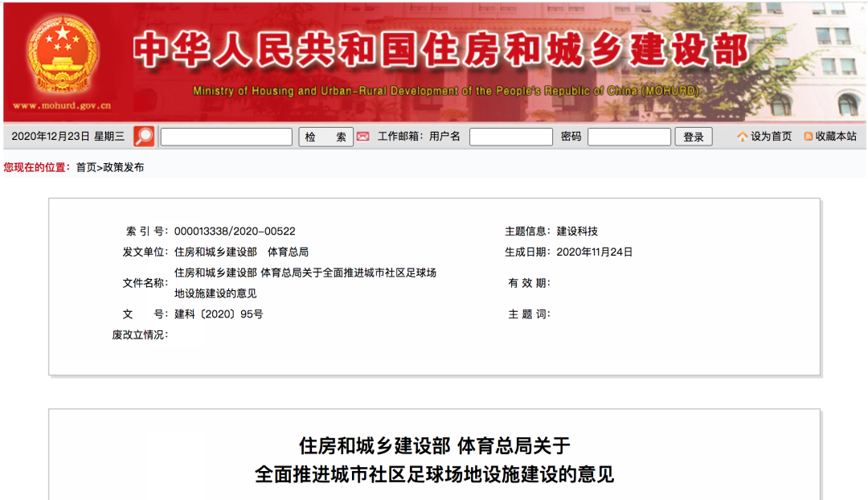Click the orange icon before 收藏本站
Screen dimensions: 868x500
tap(808, 137)
